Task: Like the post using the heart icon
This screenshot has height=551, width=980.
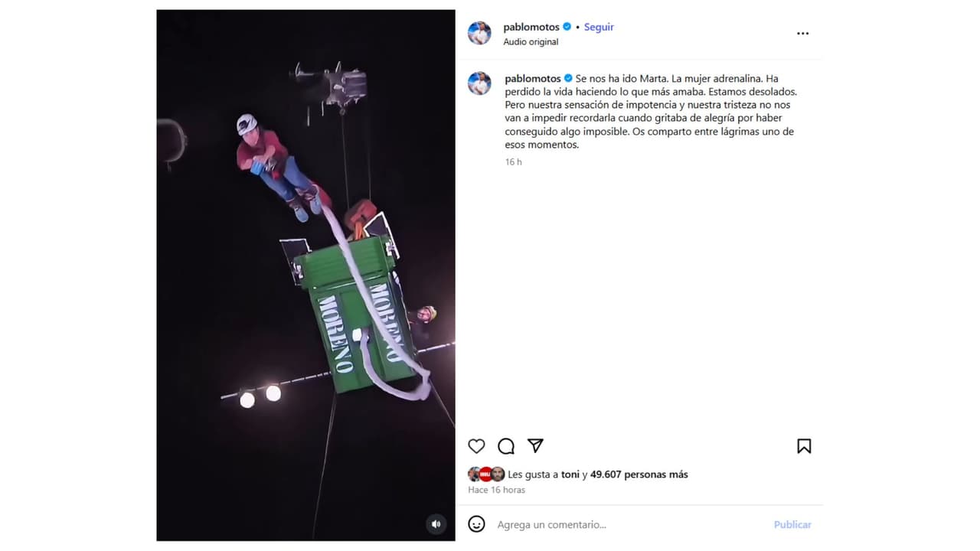Action: [x=476, y=446]
